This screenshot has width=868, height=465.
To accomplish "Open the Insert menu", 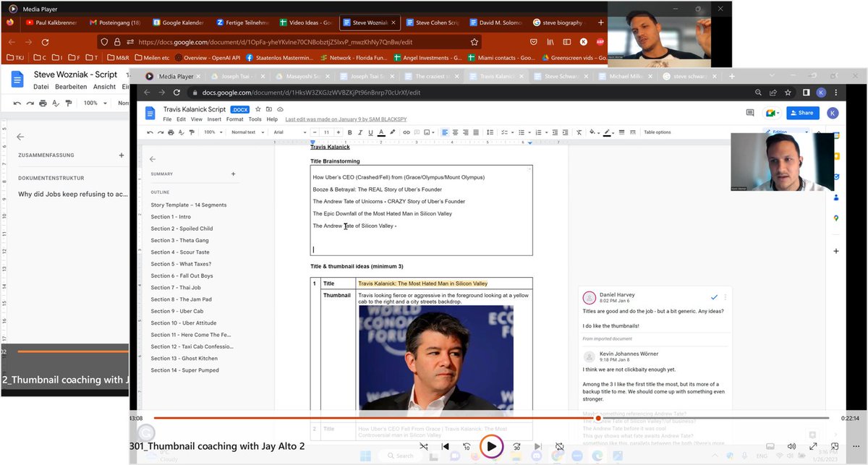I will (214, 119).
